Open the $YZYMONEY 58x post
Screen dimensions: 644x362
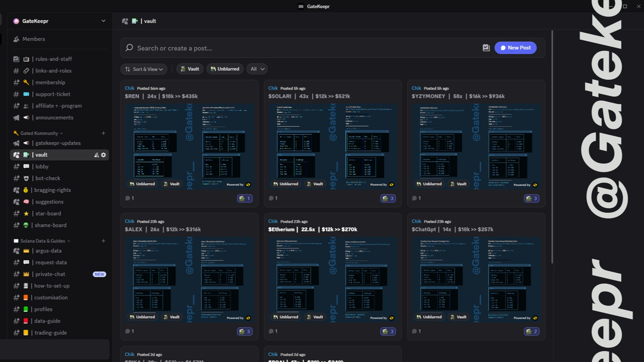[458, 96]
